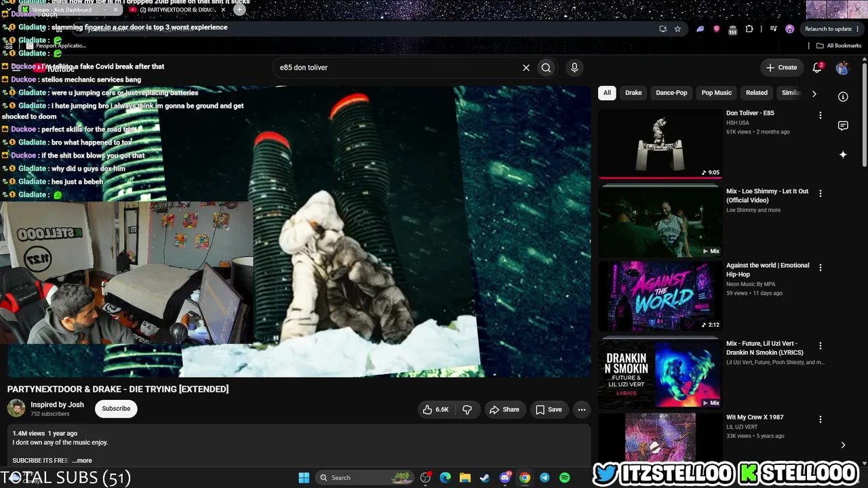Open Against the world video title

click(768, 270)
